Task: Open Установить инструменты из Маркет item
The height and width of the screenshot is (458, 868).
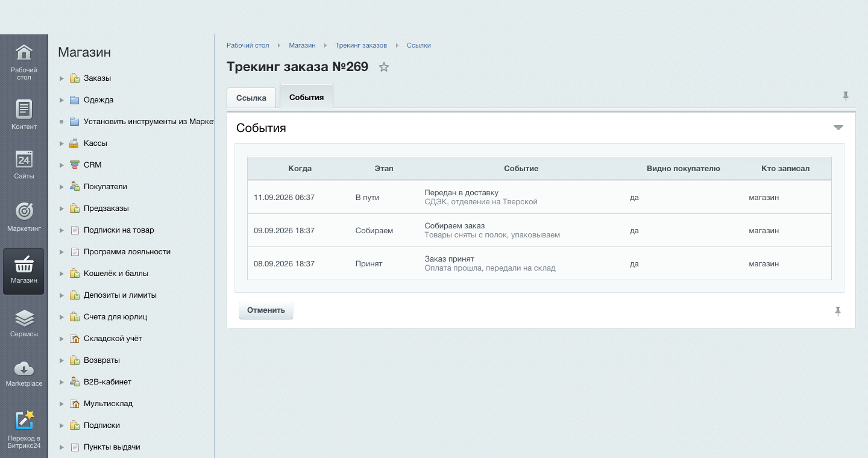Action: (149, 122)
